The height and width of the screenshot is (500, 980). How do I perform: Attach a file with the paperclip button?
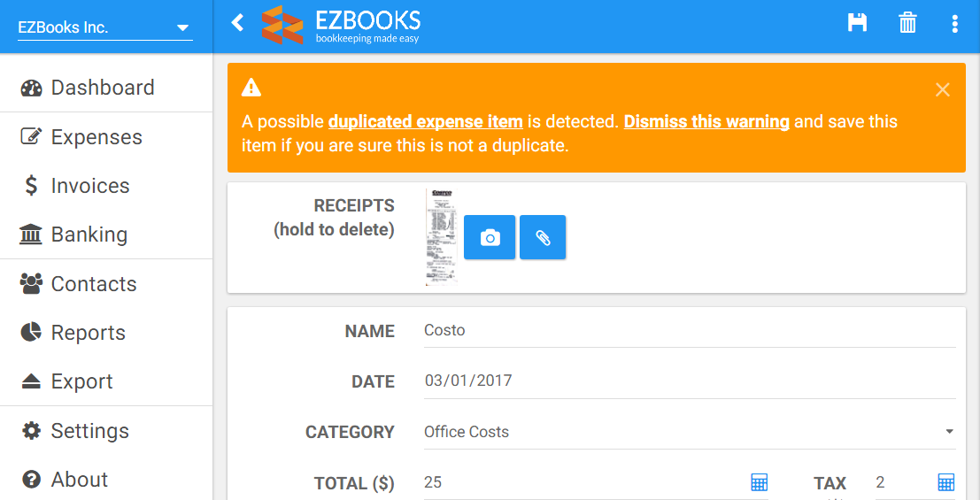(543, 237)
